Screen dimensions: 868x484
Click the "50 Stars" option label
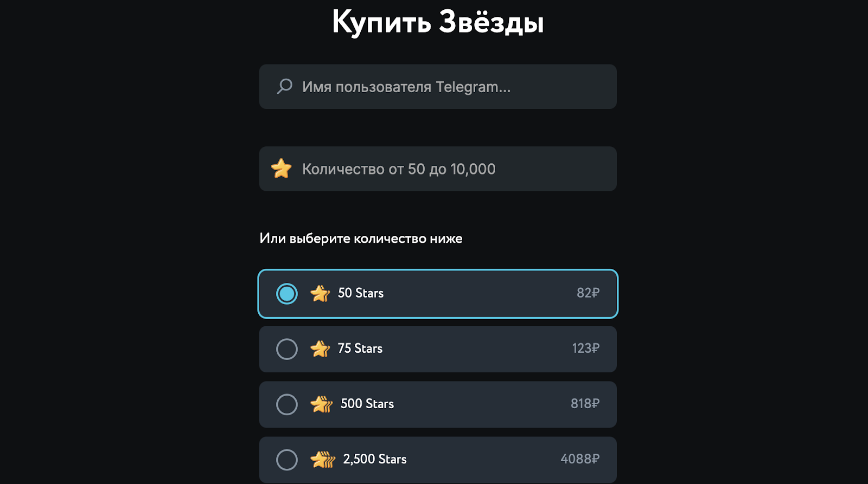point(361,293)
